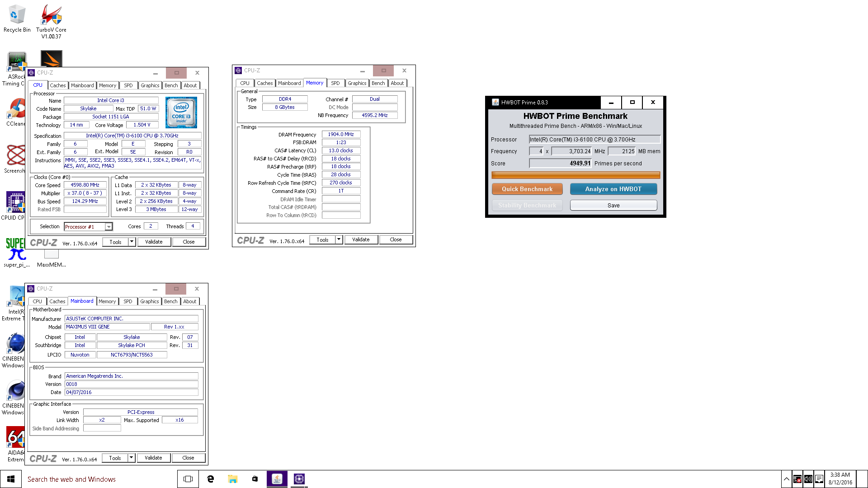Click Search the web and Windows box
Image resolution: width=868 pixels, height=488 pixels.
click(x=99, y=479)
